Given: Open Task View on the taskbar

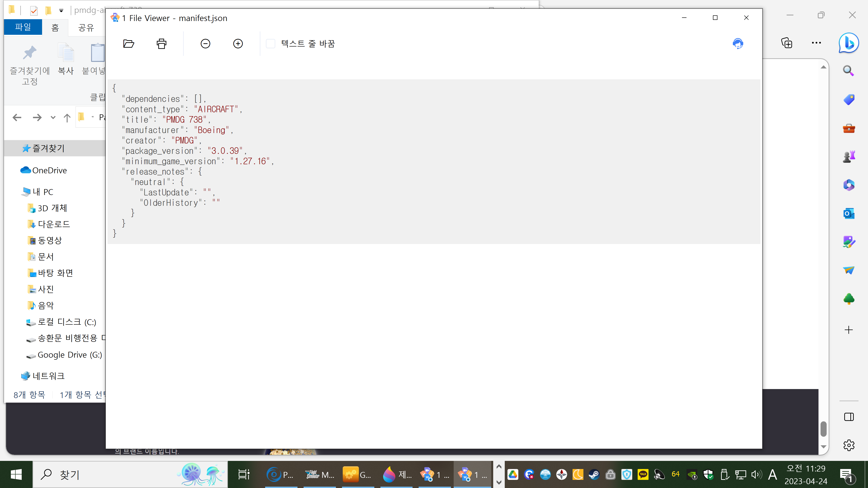Looking at the screenshot, I should click(x=244, y=474).
